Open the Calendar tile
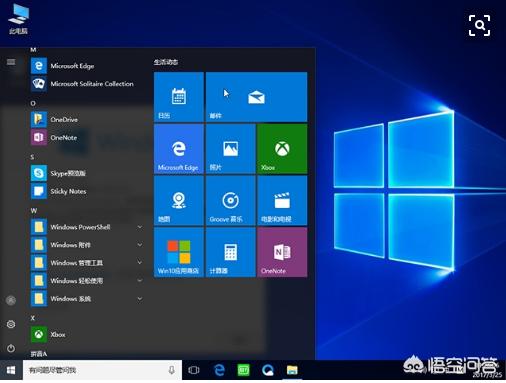The image size is (506, 383). click(x=179, y=97)
